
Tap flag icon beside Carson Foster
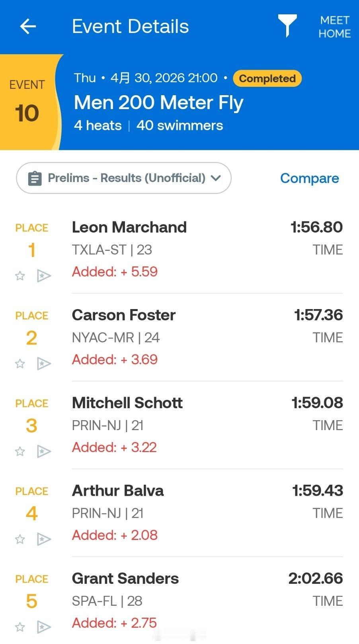(x=44, y=364)
